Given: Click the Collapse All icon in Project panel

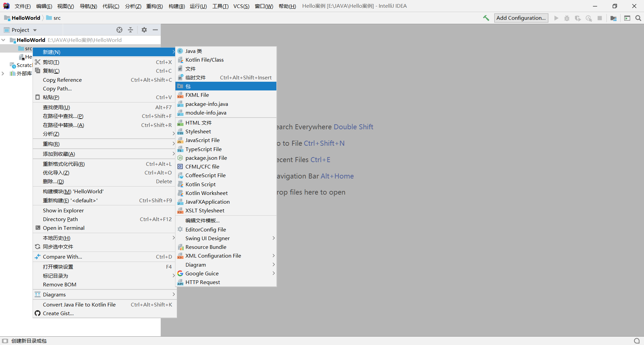Looking at the screenshot, I should (130, 30).
